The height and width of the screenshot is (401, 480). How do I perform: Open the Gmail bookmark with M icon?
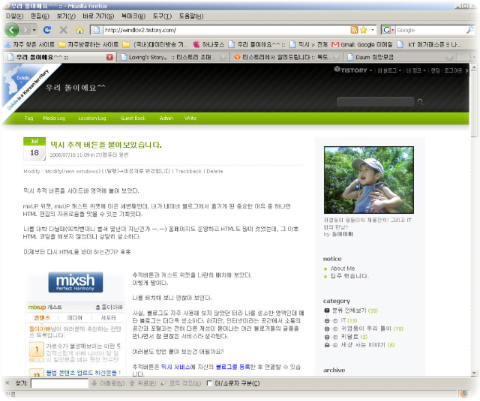point(362,44)
